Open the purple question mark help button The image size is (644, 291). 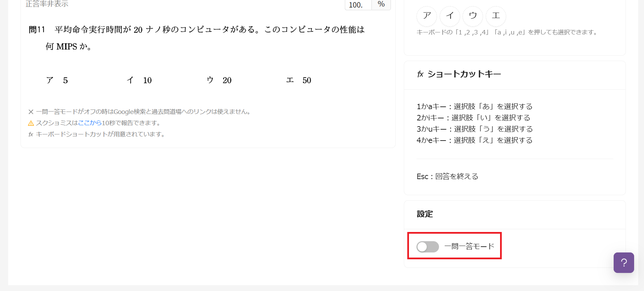624,262
